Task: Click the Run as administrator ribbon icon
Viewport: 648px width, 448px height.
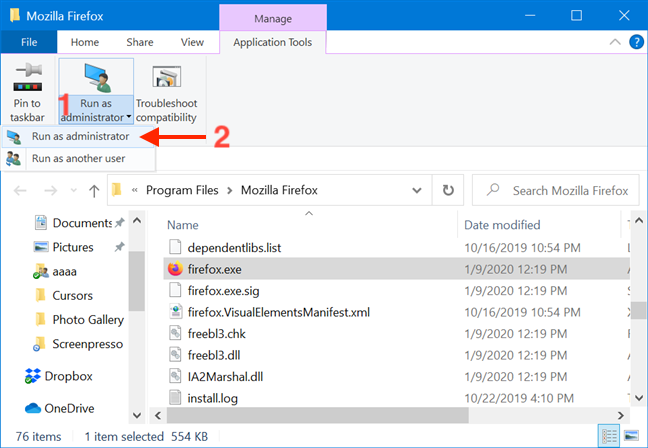Action: 98,77
